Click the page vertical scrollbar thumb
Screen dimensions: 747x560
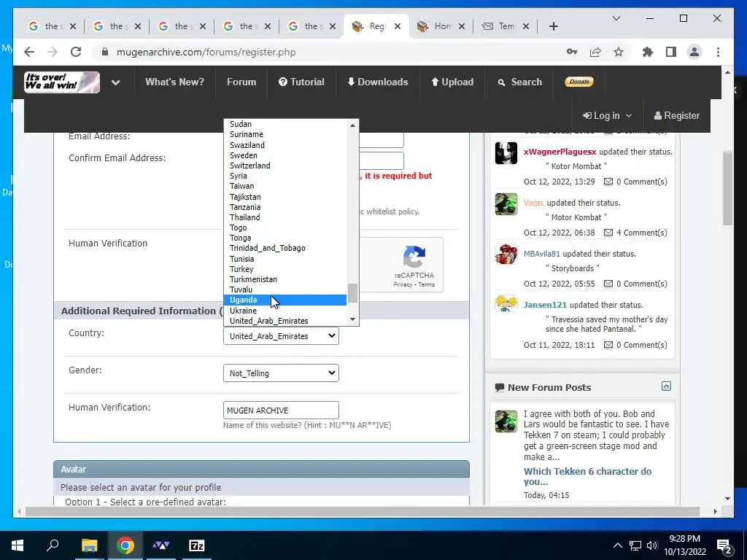click(727, 188)
